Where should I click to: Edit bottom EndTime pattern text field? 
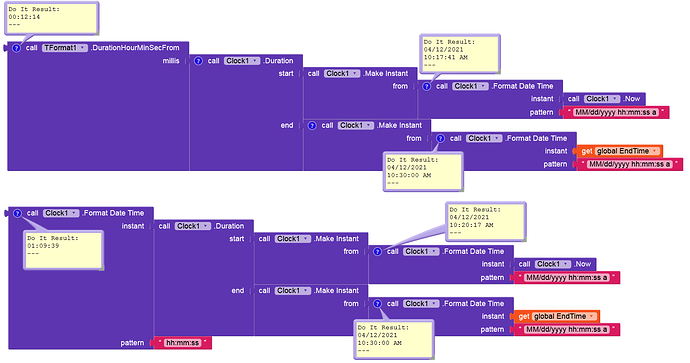coord(567,329)
